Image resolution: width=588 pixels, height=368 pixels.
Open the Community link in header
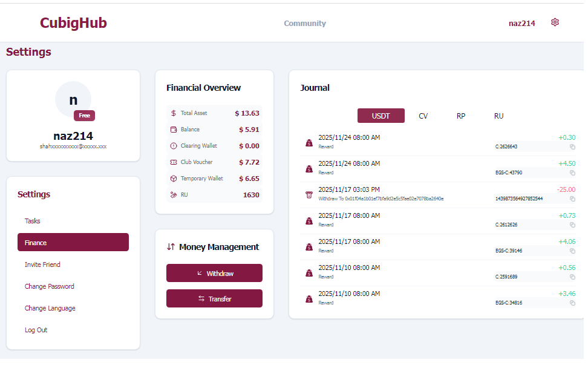tap(305, 24)
